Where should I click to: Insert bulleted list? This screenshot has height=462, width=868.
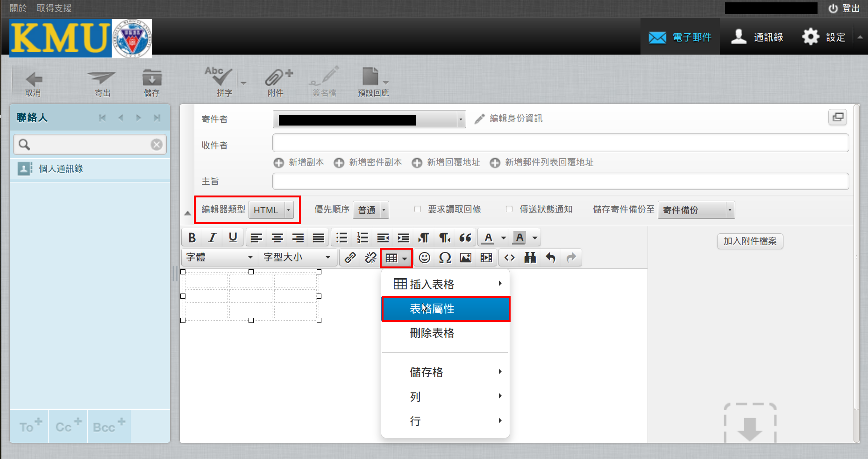(342, 238)
